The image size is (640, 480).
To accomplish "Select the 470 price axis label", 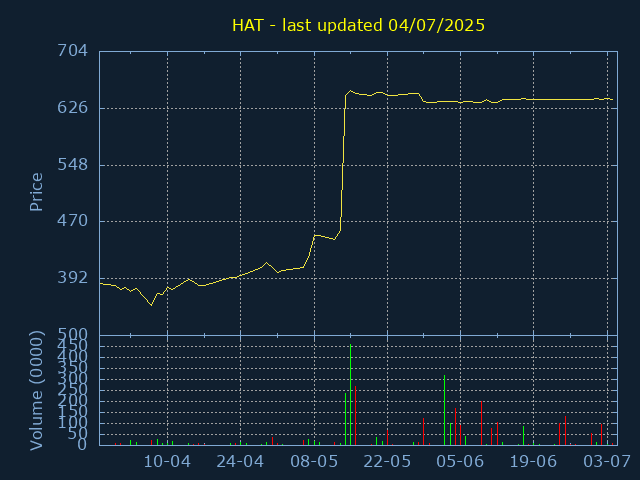I will point(72,221).
